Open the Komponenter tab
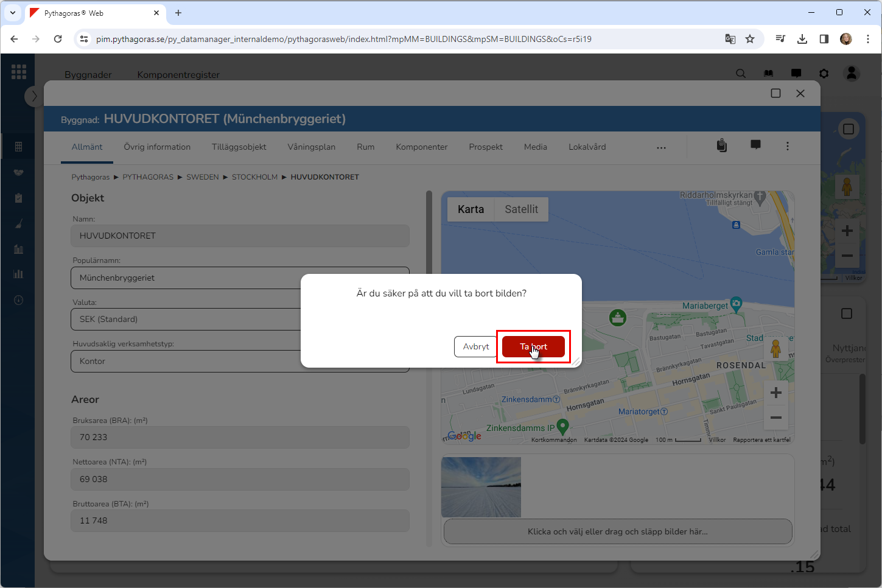This screenshot has height=588, width=882. click(x=421, y=147)
